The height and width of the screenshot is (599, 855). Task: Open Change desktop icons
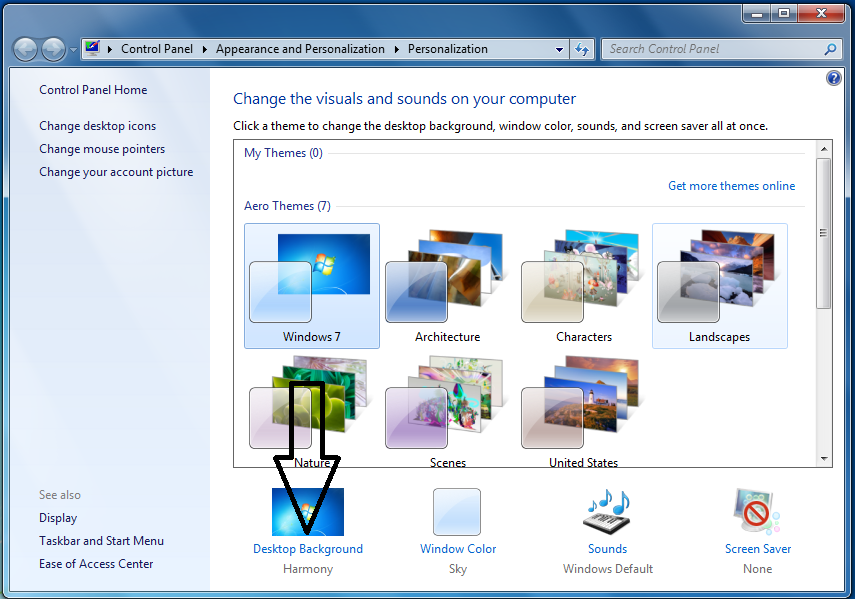pyautogui.click(x=98, y=126)
